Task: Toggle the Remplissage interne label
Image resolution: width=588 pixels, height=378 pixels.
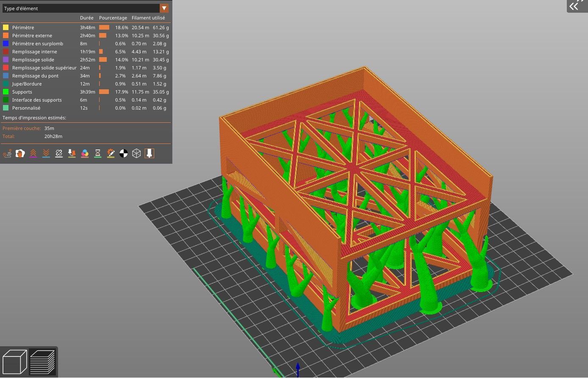Action: click(34, 52)
